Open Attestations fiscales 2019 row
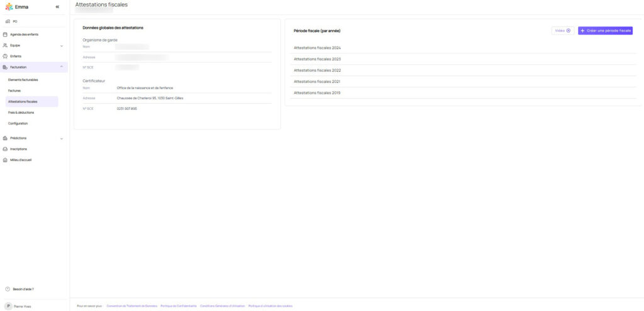Screen dimensions: 644x311 tap(317, 93)
